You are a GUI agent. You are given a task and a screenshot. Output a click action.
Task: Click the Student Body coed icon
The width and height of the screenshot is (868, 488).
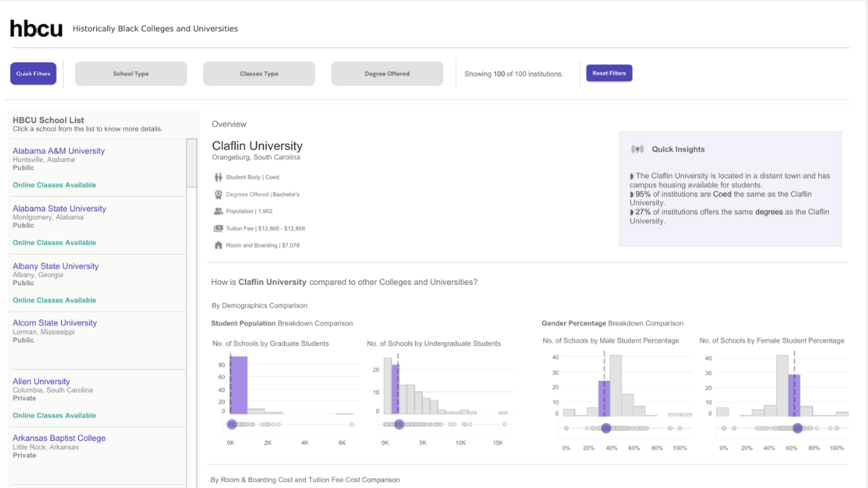217,176
